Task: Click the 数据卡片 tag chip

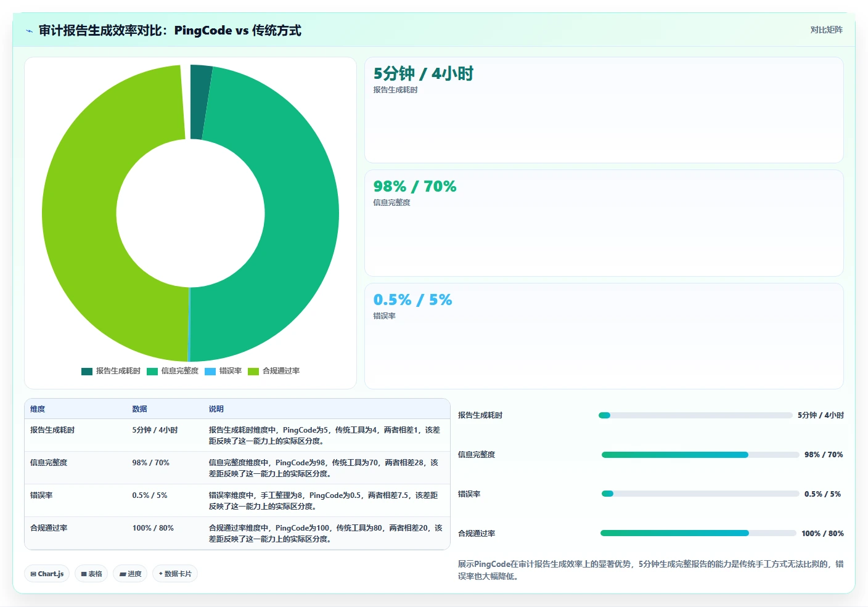Action: pos(175,574)
